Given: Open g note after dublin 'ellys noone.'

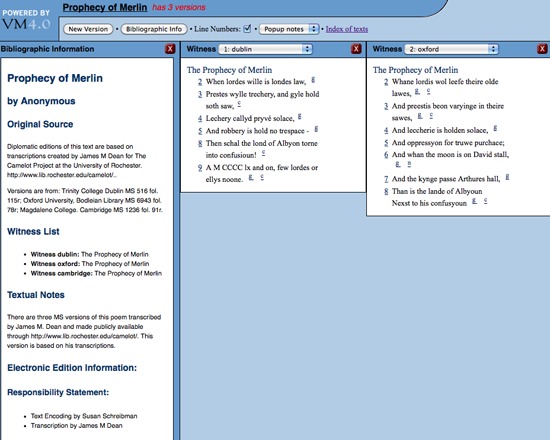Looking at the screenshot, I should click(x=251, y=178).
